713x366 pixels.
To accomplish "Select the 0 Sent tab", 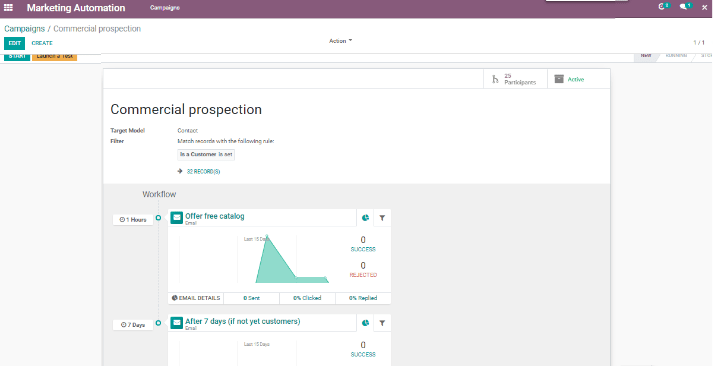I will [x=251, y=298].
